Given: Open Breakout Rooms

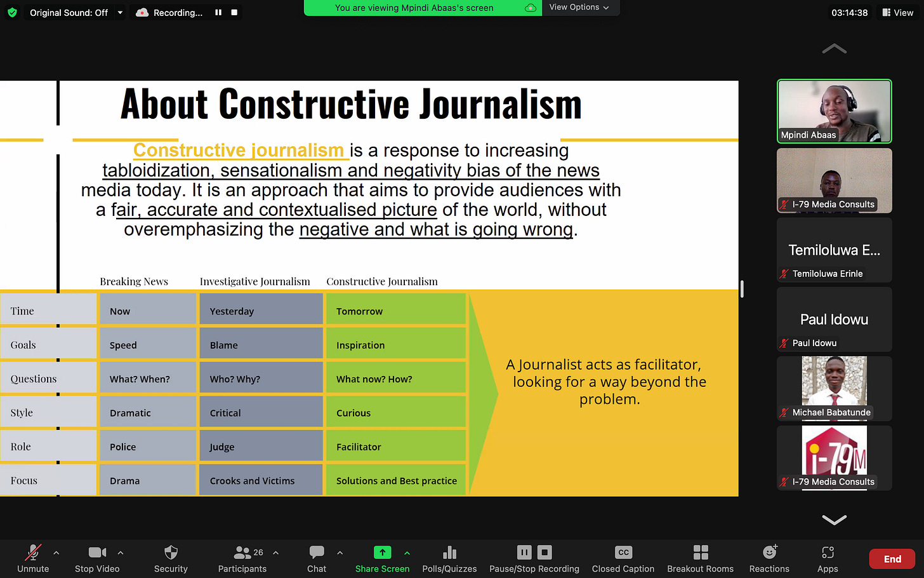Looking at the screenshot, I should pos(701,558).
